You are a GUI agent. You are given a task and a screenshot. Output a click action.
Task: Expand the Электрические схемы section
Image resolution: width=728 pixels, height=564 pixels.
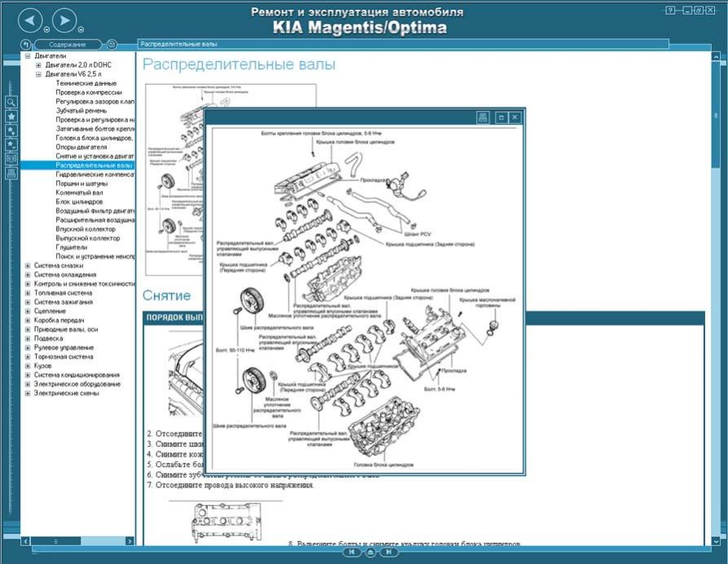28,393
